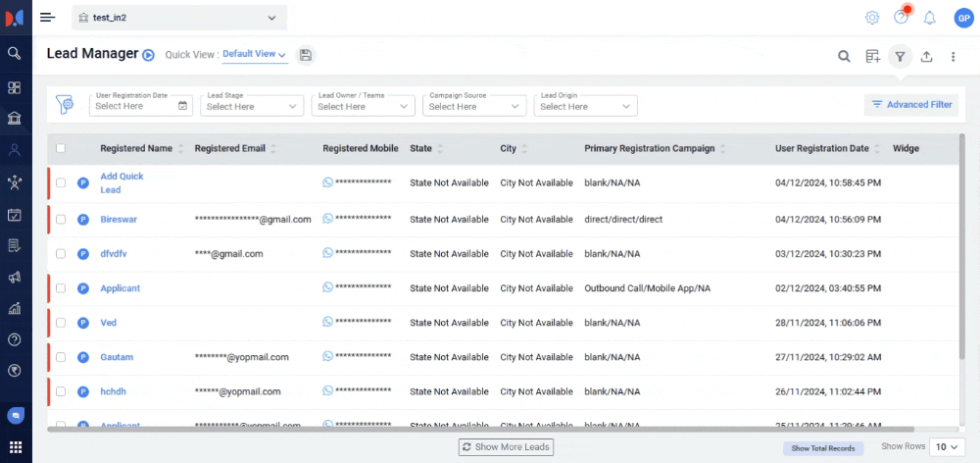Open the GP user avatar menu
Image resolution: width=980 pixels, height=463 pixels.
click(963, 18)
